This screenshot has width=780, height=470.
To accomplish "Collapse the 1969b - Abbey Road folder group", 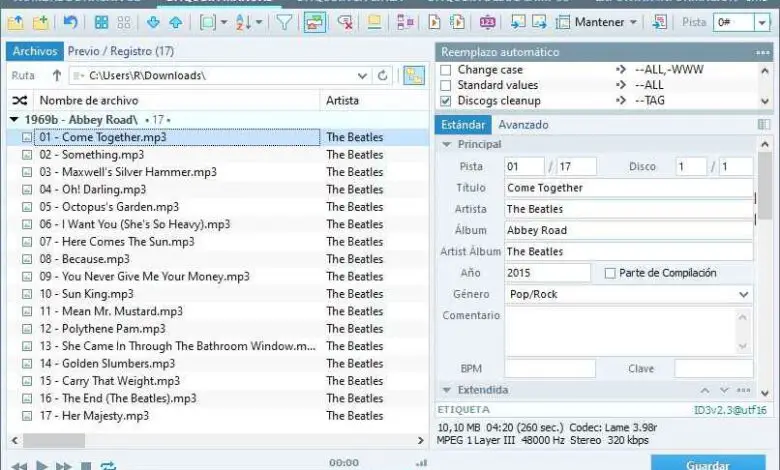I will [14, 119].
